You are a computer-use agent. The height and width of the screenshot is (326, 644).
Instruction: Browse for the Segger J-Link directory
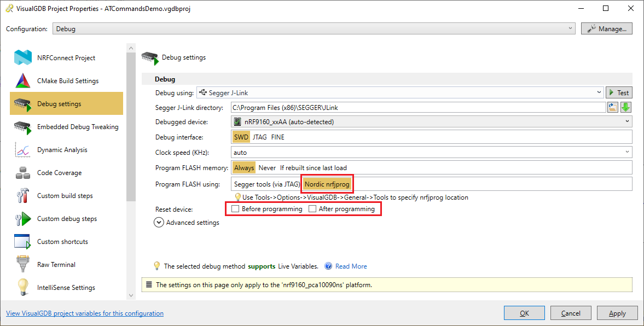click(x=613, y=108)
